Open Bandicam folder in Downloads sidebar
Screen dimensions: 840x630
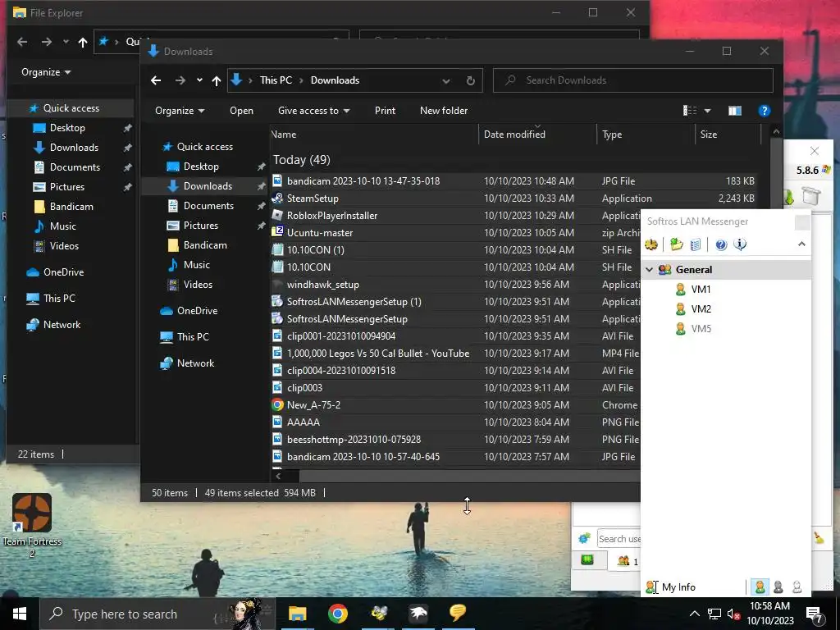point(204,245)
